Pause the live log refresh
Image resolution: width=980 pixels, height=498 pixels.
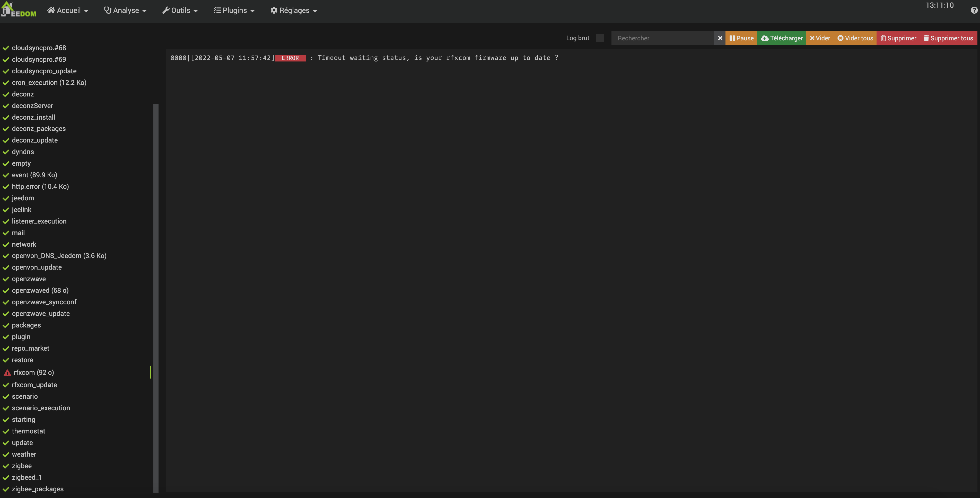point(741,38)
